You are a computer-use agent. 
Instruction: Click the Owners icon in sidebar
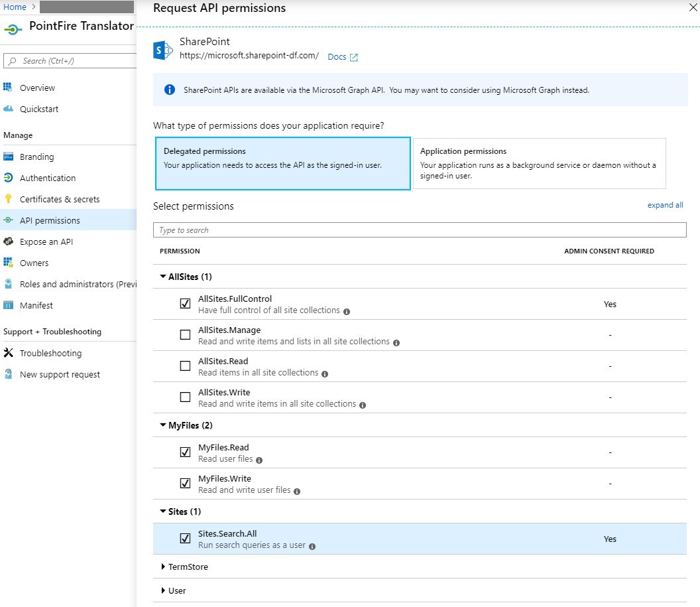[8, 262]
